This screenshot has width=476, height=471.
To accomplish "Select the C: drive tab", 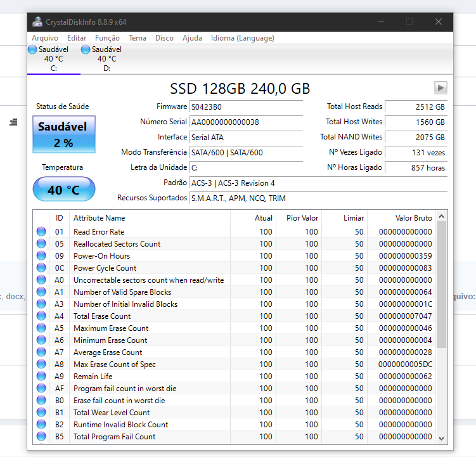I will pyautogui.click(x=54, y=59).
